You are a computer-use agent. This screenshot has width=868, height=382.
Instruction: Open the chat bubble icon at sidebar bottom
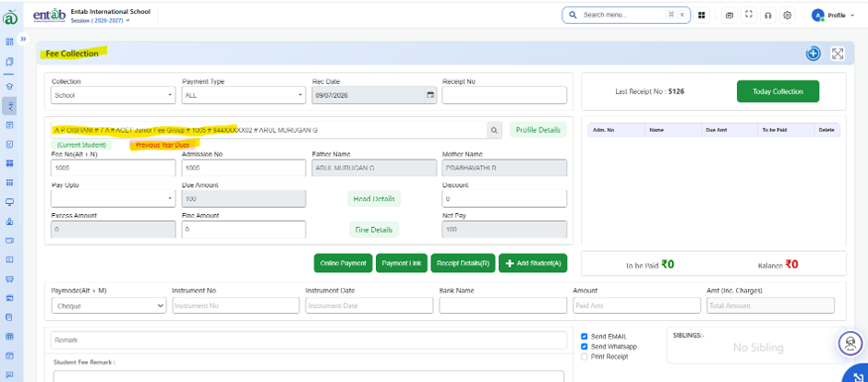point(9,375)
